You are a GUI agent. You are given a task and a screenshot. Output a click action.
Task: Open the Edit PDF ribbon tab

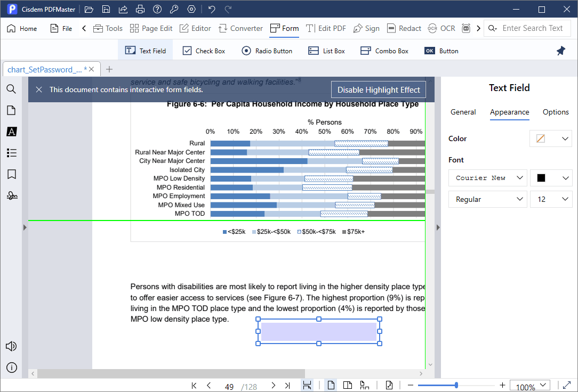pos(326,28)
